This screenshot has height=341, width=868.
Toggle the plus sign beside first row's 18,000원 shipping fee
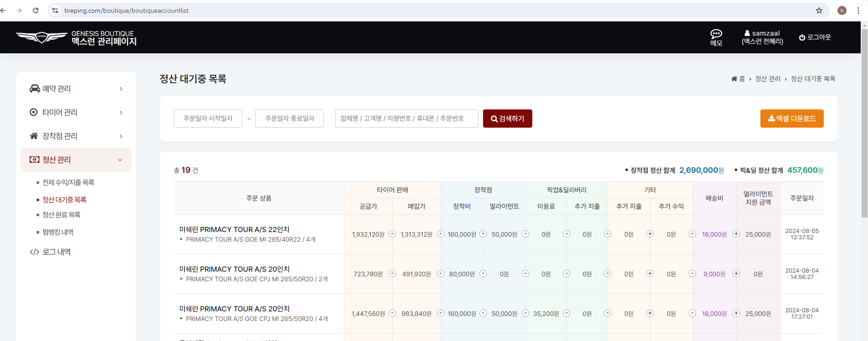click(x=736, y=234)
